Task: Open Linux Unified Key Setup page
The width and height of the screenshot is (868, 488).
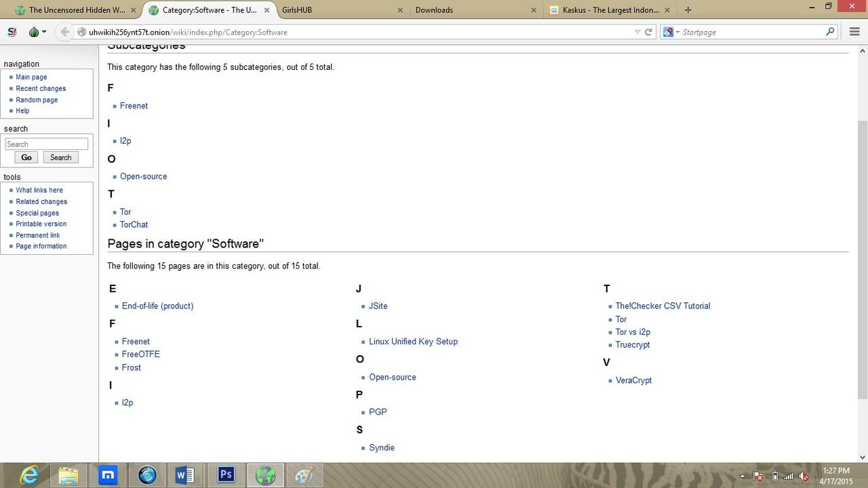Action: pyautogui.click(x=413, y=342)
